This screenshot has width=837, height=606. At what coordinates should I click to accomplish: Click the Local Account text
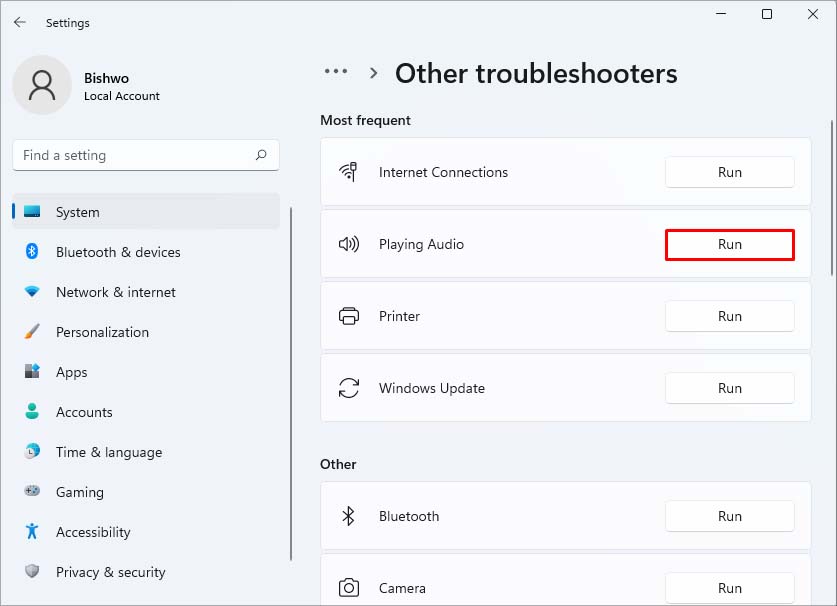[122, 96]
